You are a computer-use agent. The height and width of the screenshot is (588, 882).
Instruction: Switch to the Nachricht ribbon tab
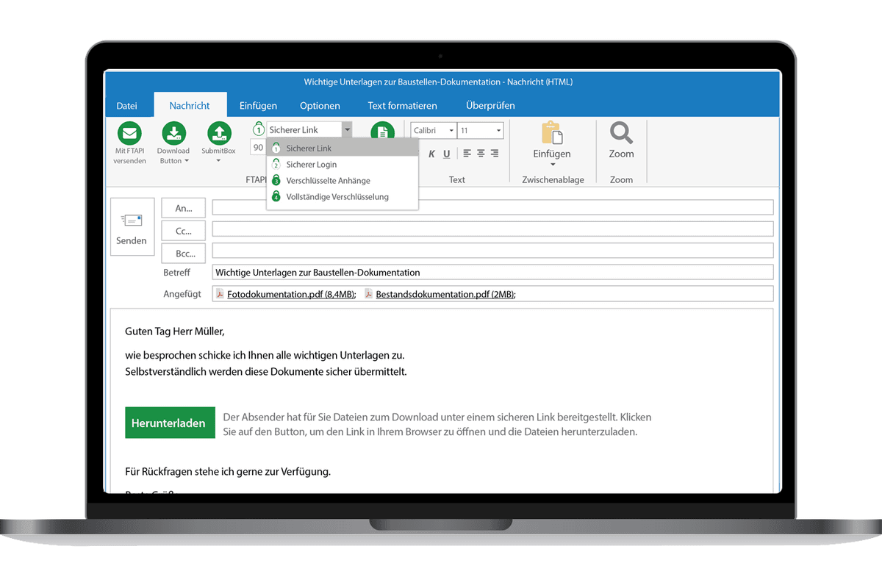[x=190, y=106]
